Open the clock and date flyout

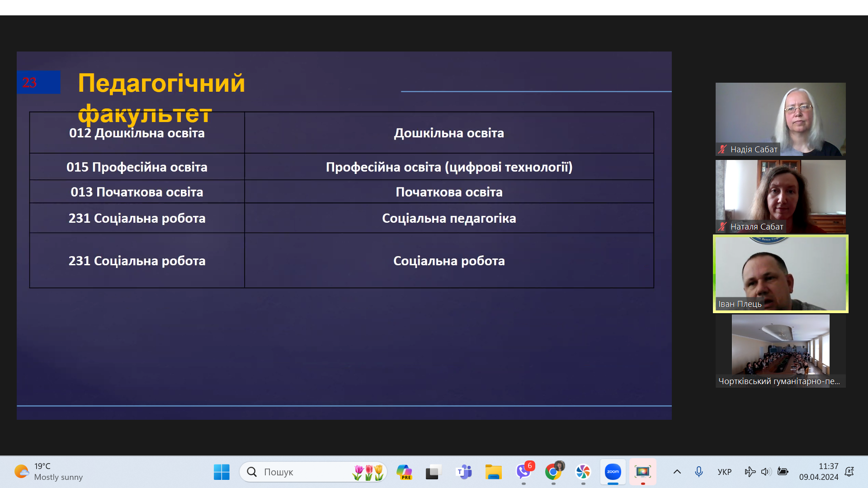[818, 472]
